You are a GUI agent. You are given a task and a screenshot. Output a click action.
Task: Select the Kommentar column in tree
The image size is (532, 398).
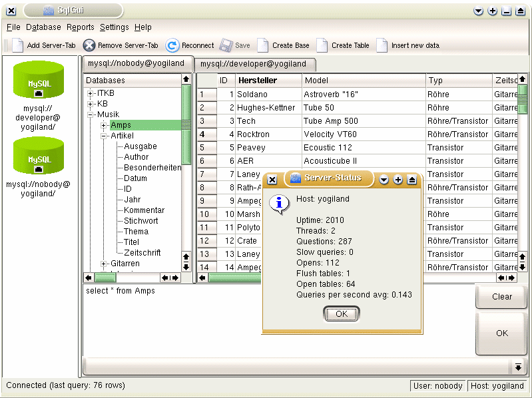[x=144, y=210]
